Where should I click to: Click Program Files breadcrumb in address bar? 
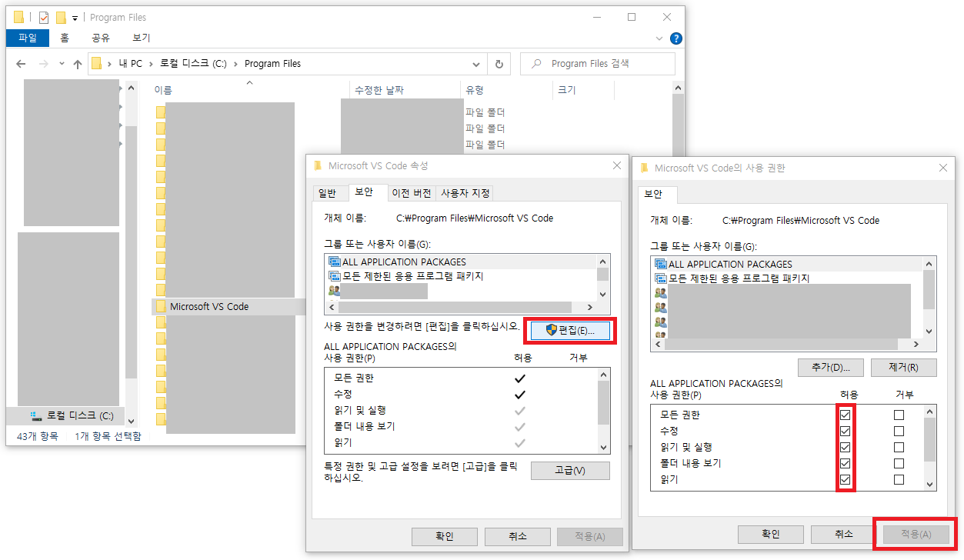(x=272, y=64)
